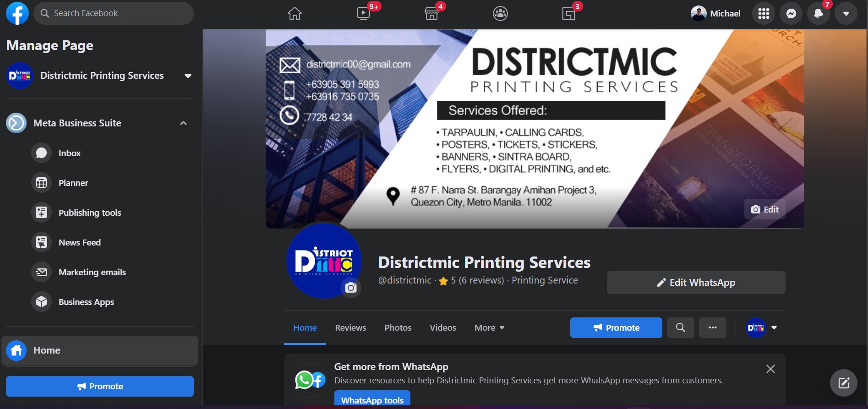The height and width of the screenshot is (409, 868).
Task: Open the Watch video icon
Action: [x=363, y=14]
